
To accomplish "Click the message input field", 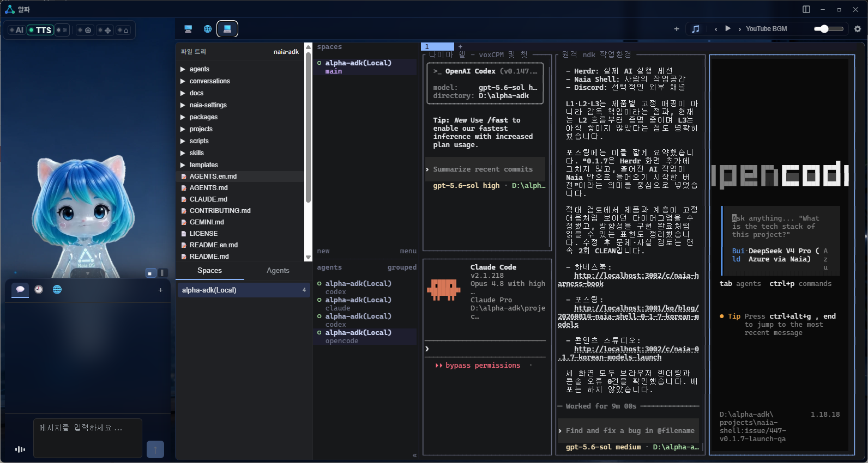I will 88,438.
